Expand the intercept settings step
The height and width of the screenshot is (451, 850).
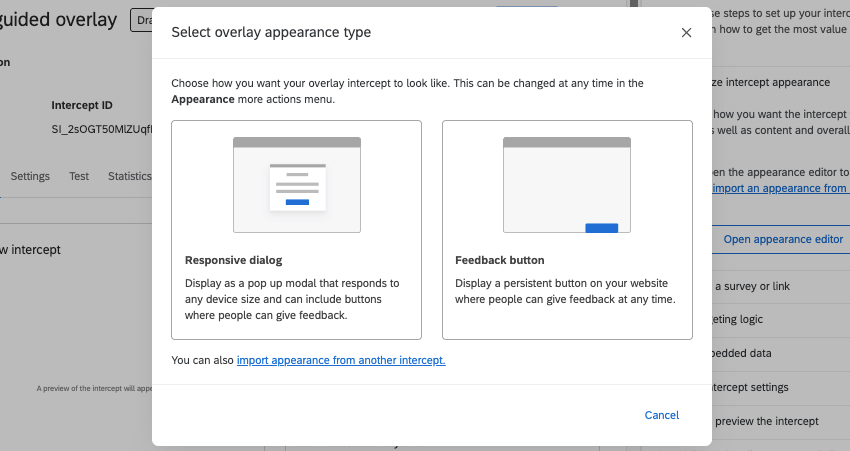pyautogui.click(x=749, y=387)
